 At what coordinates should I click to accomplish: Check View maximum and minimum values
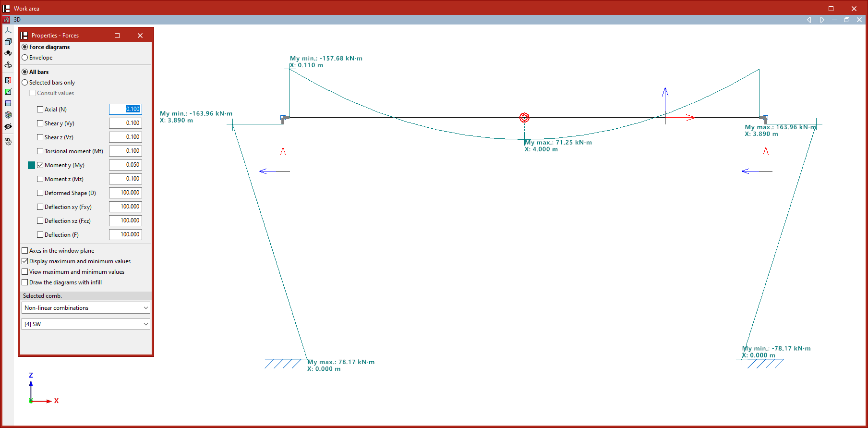tap(25, 272)
